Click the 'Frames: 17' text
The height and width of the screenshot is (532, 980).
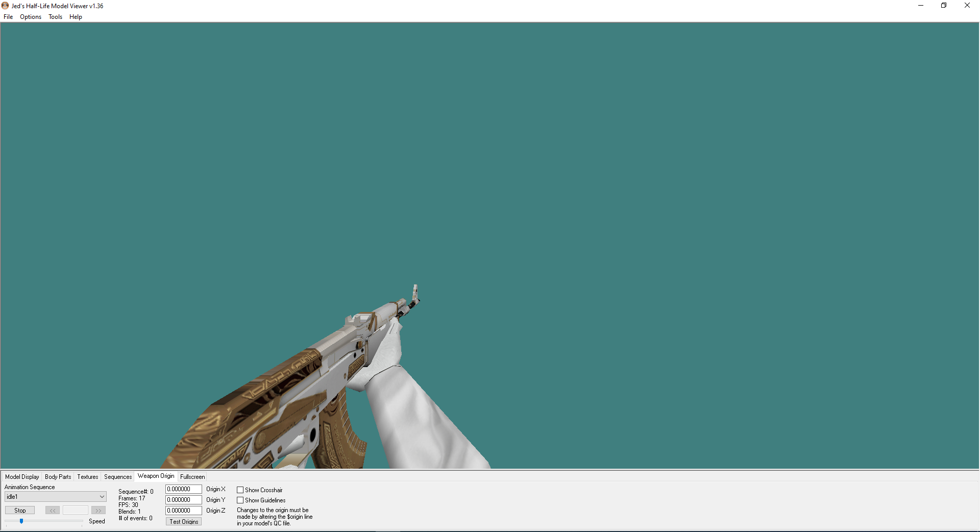click(x=132, y=498)
